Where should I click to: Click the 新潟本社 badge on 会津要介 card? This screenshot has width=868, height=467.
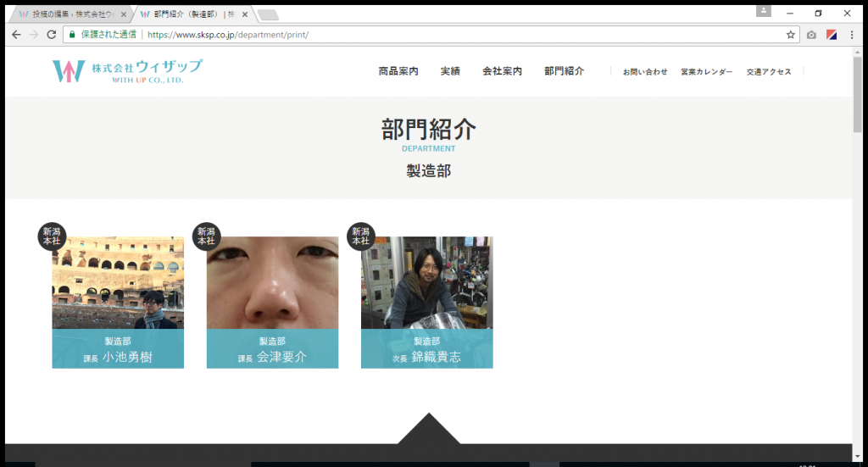coord(207,236)
